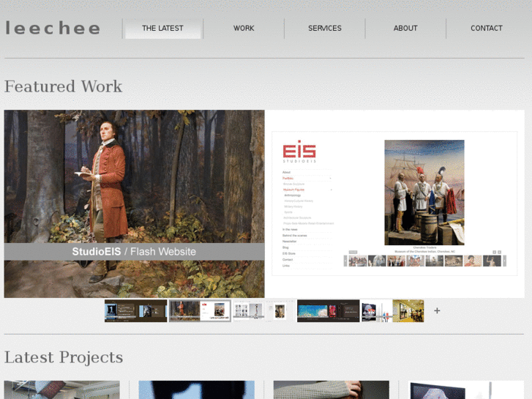Open the third Latest Projects thumbnail
The width and height of the screenshot is (532, 399).
331,389
